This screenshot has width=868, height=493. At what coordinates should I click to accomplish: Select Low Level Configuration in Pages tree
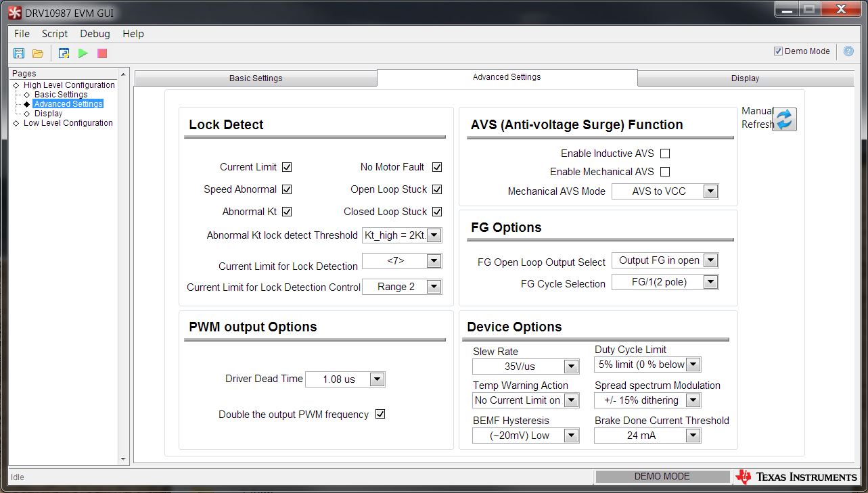click(68, 123)
